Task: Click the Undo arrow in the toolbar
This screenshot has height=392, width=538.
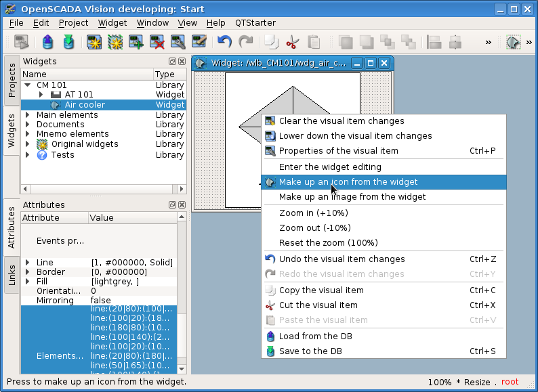Action: [225, 42]
